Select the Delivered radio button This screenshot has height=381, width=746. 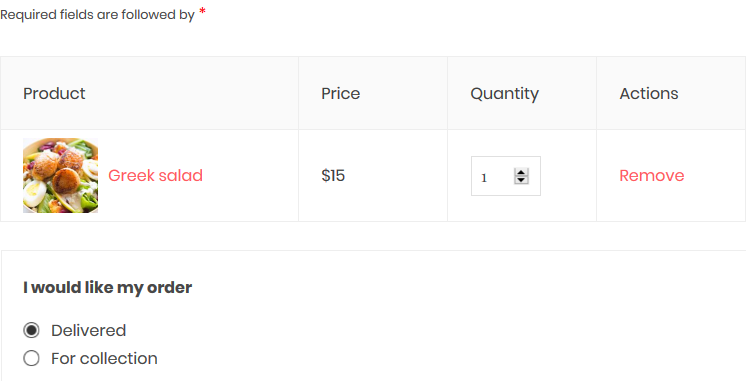[31, 330]
